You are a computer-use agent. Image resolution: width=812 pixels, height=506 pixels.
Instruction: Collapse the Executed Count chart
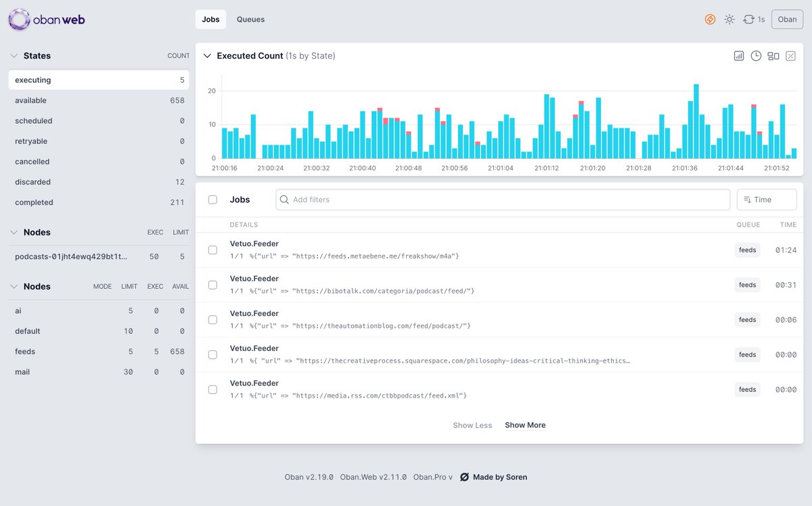(207, 55)
